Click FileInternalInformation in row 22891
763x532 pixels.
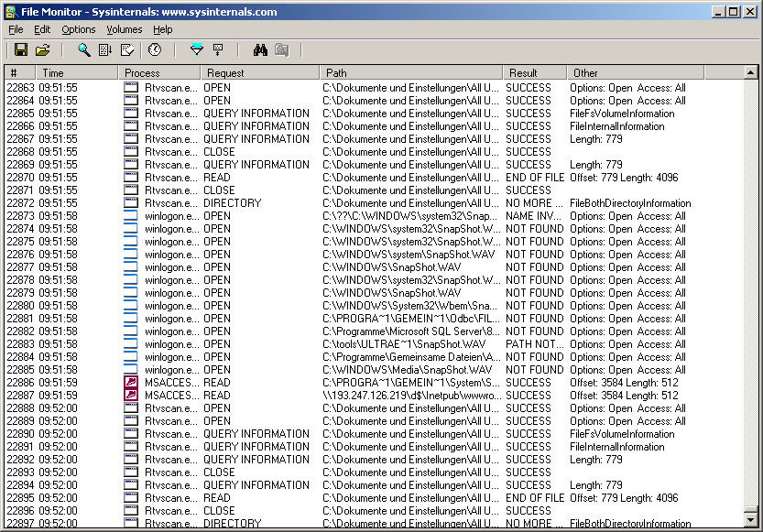click(617, 447)
